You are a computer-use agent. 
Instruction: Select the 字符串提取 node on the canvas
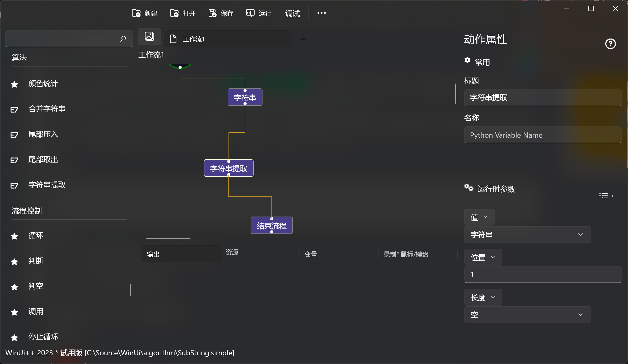(228, 168)
